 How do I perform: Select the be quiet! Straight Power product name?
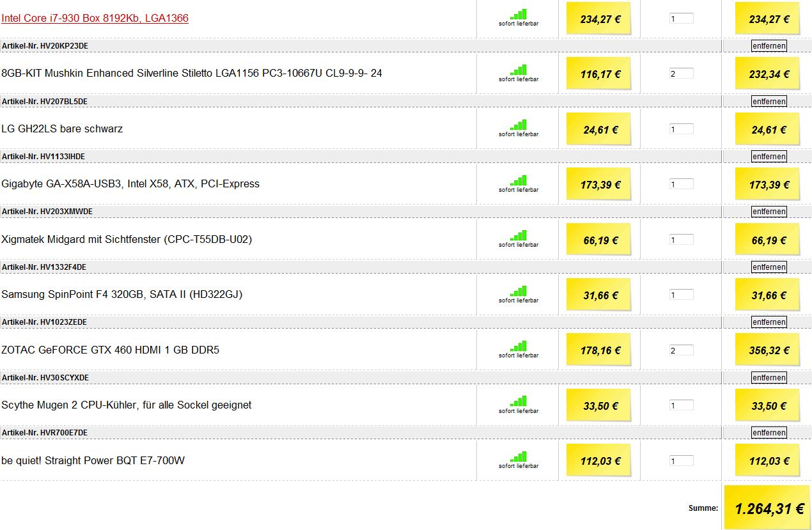pos(93,460)
